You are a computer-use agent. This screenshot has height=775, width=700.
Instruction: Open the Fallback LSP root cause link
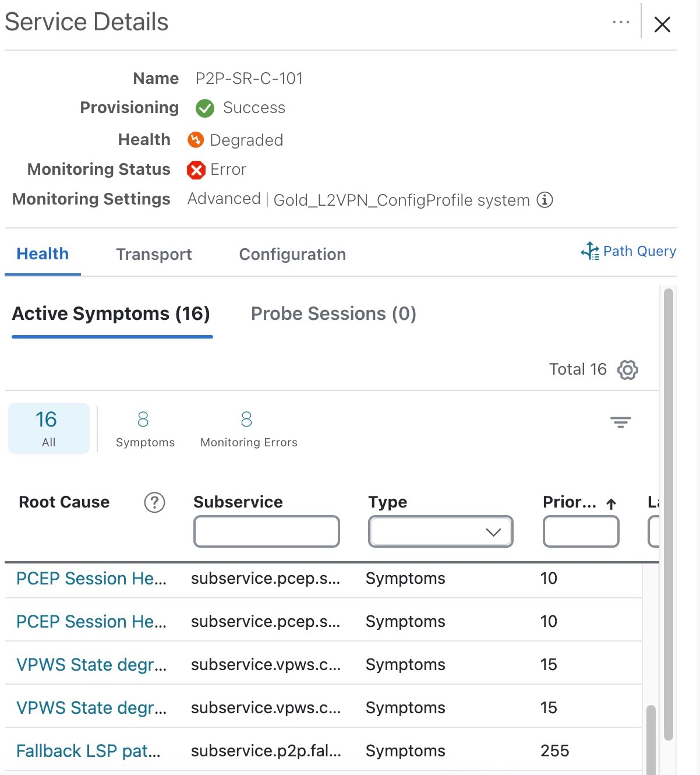[88, 751]
